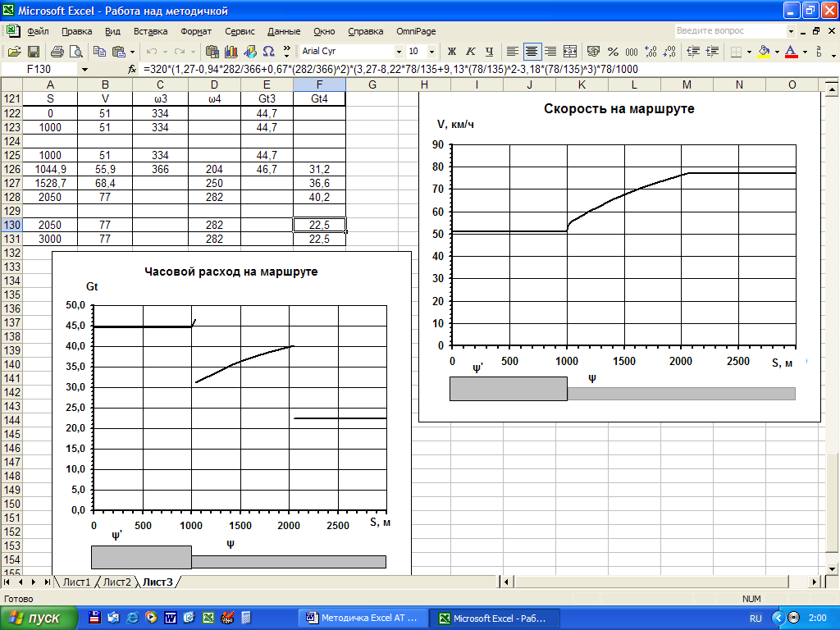Toggle bold formatting (Ж)
Viewport: 840px width, 630px height.
click(452, 52)
